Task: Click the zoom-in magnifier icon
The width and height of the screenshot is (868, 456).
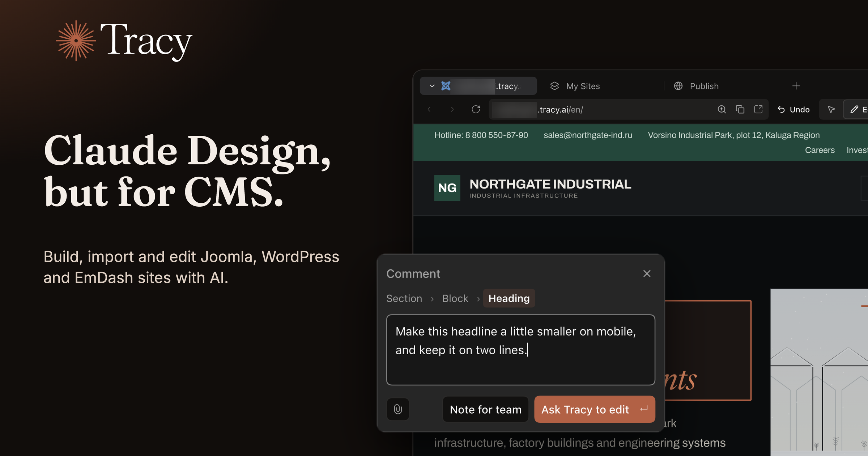Action: (722, 109)
